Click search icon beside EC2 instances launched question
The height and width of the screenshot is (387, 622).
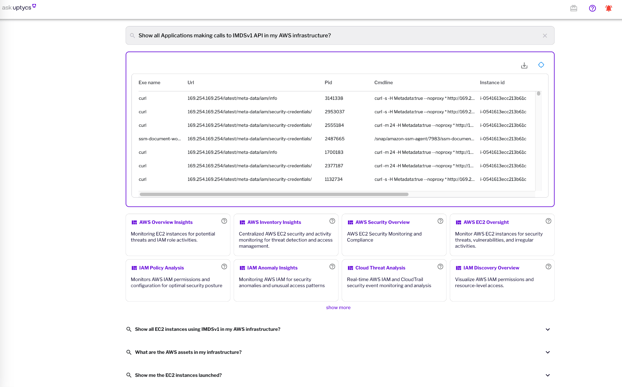point(129,375)
